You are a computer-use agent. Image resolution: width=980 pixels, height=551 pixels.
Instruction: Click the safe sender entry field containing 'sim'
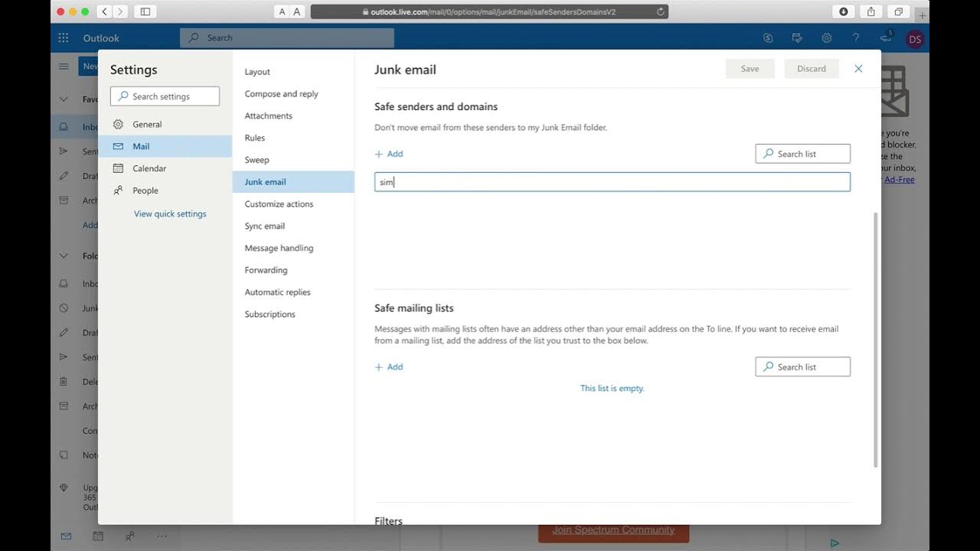click(612, 182)
